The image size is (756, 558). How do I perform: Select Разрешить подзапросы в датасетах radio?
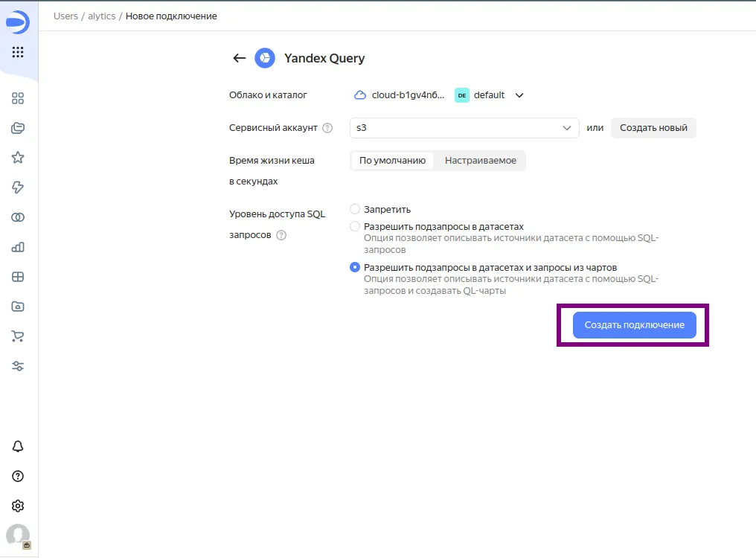click(355, 226)
